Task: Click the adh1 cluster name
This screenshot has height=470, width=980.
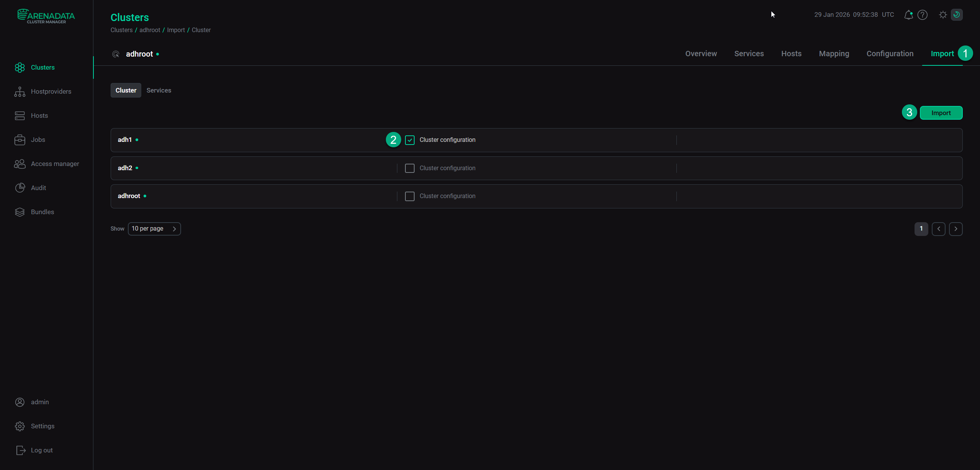Action: tap(125, 140)
